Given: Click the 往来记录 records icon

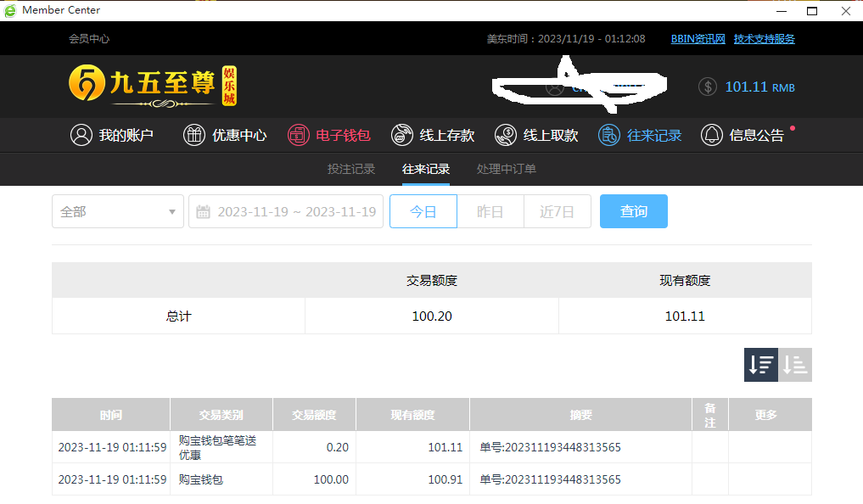Looking at the screenshot, I should (608, 135).
